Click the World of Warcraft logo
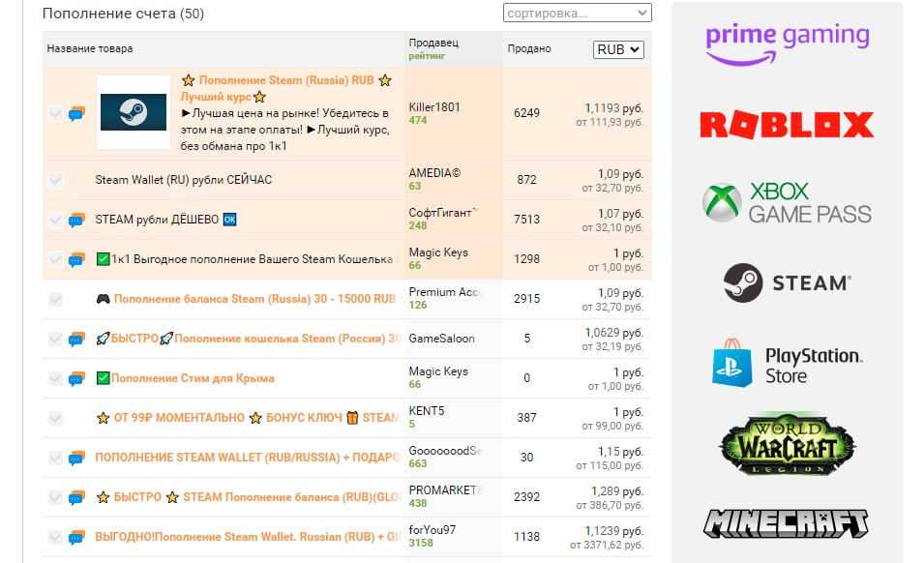924x563 pixels. [787, 445]
